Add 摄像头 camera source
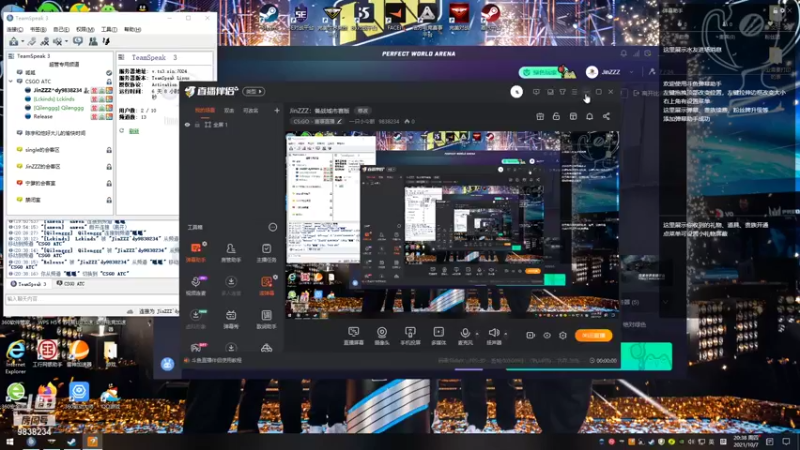 point(382,336)
